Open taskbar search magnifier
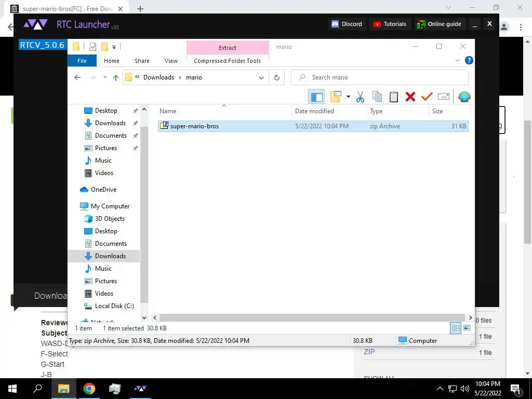 tap(37, 389)
